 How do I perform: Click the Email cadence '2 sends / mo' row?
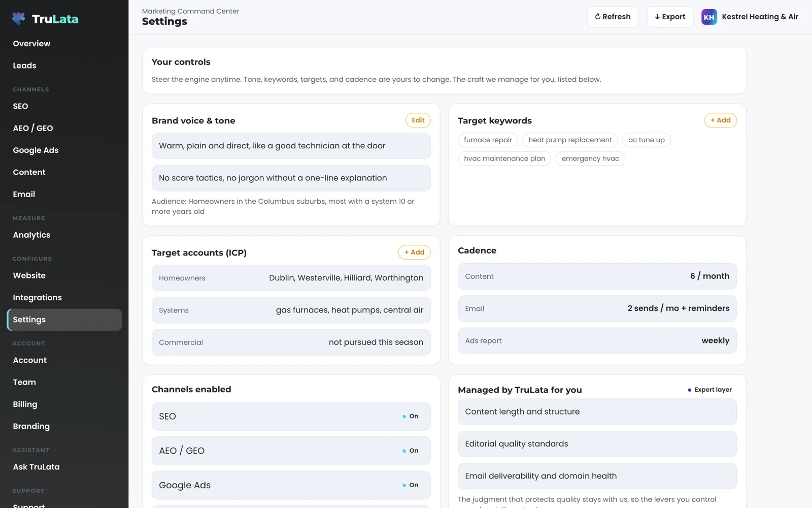click(597, 308)
